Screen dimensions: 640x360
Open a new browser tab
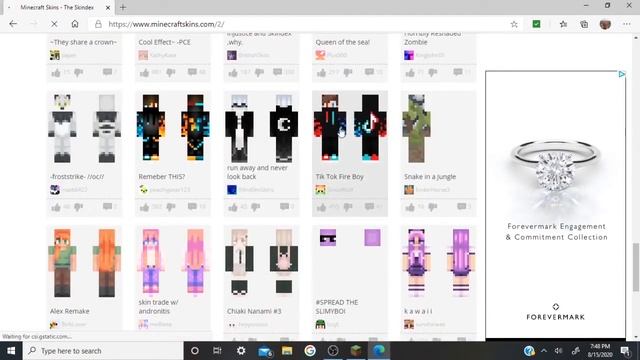pos(123,7)
